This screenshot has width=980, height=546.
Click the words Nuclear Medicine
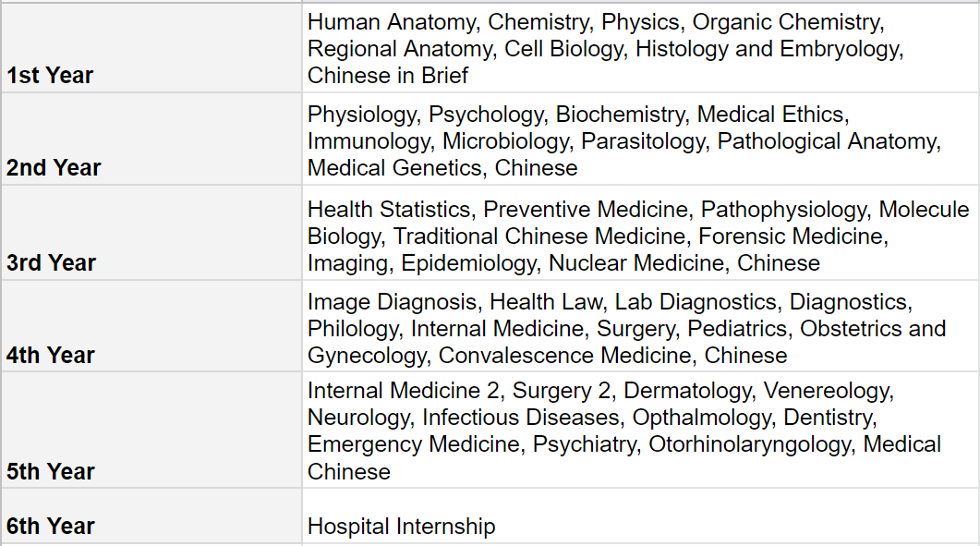point(636,263)
